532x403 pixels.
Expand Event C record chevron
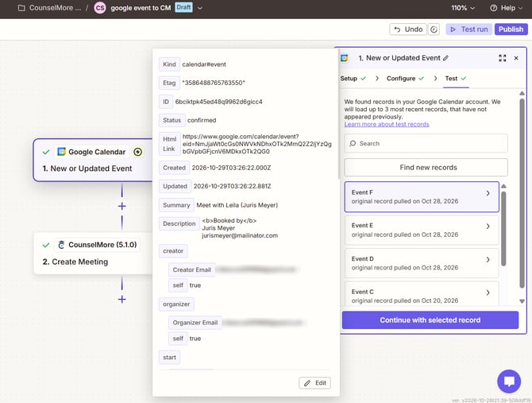[488, 293]
